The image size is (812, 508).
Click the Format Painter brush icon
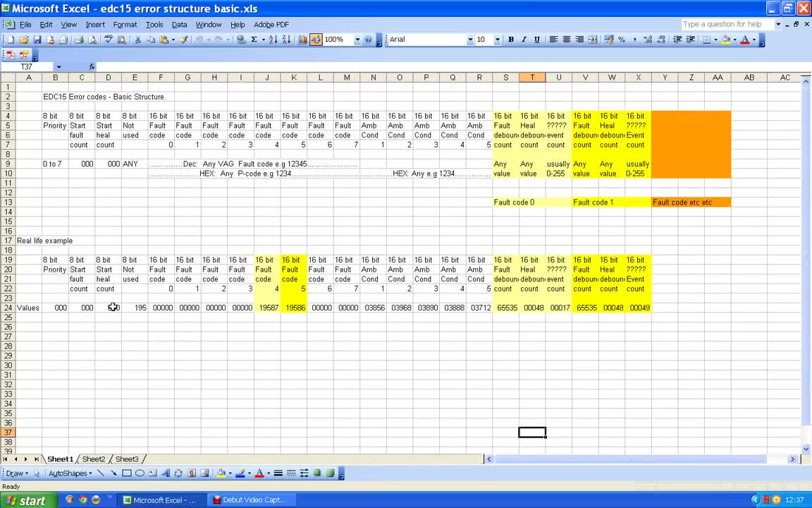click(184, 40)
